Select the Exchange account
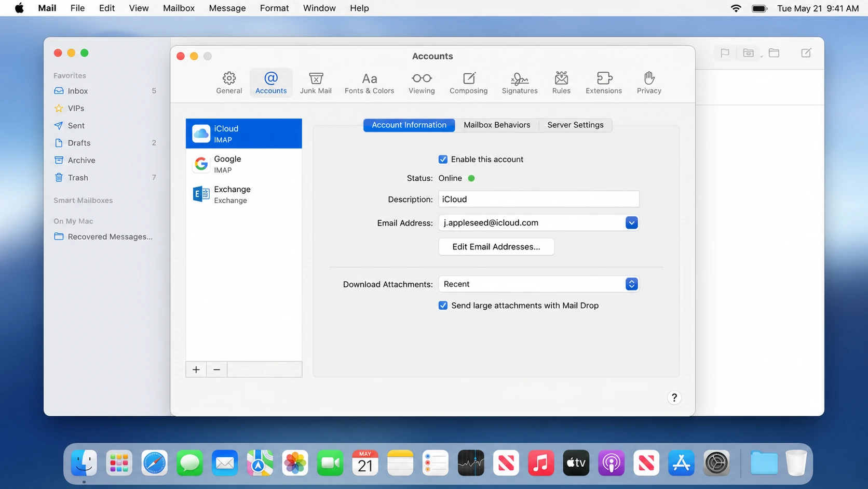The image size is (868, 489). pyautogui.click(x=244, y=194)
